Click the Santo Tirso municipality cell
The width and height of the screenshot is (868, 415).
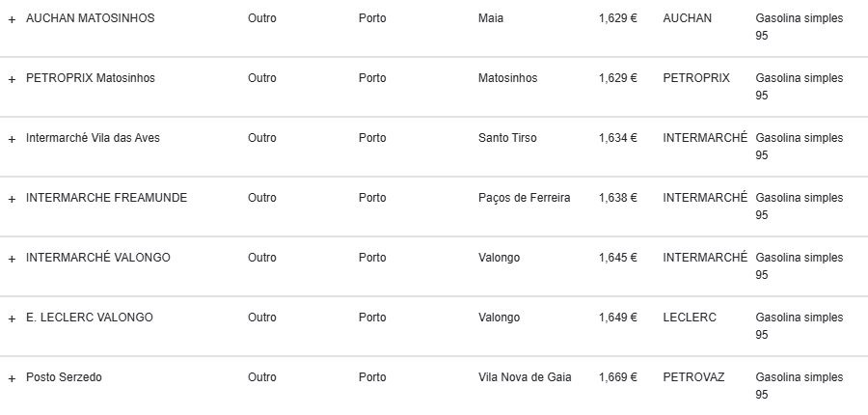507,138
